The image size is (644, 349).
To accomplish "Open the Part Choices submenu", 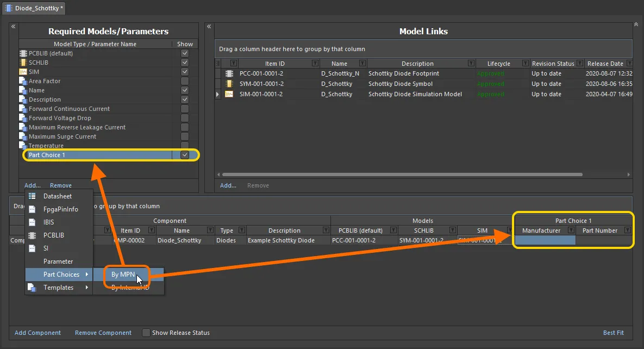I will coord(60,275).
